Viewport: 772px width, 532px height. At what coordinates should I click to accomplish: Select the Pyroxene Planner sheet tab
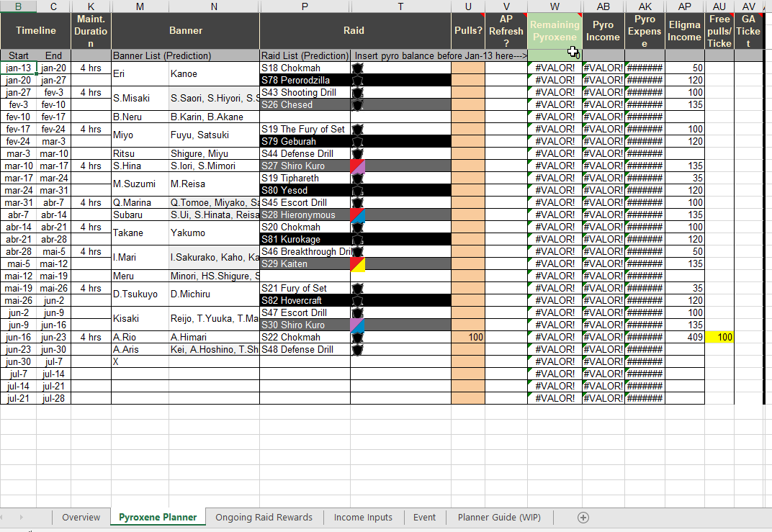click(158, 517)
